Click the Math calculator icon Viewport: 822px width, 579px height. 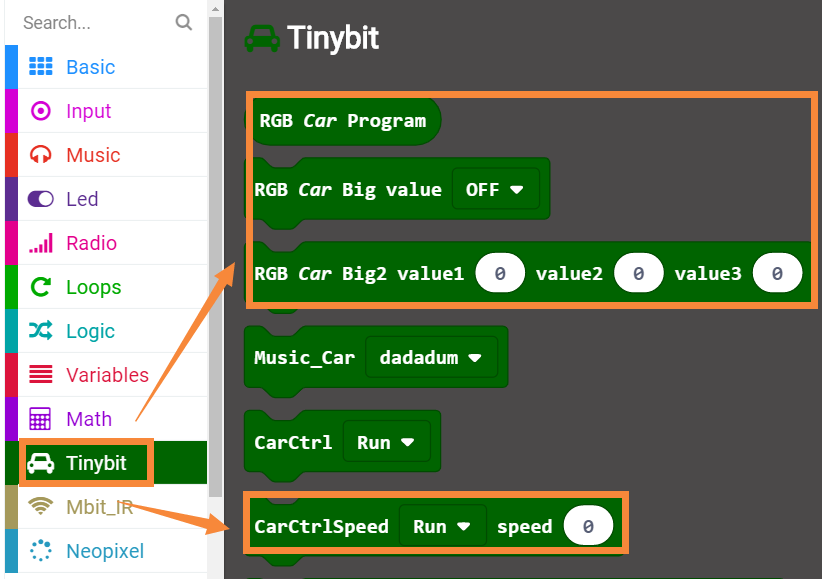tap(40, 419)
